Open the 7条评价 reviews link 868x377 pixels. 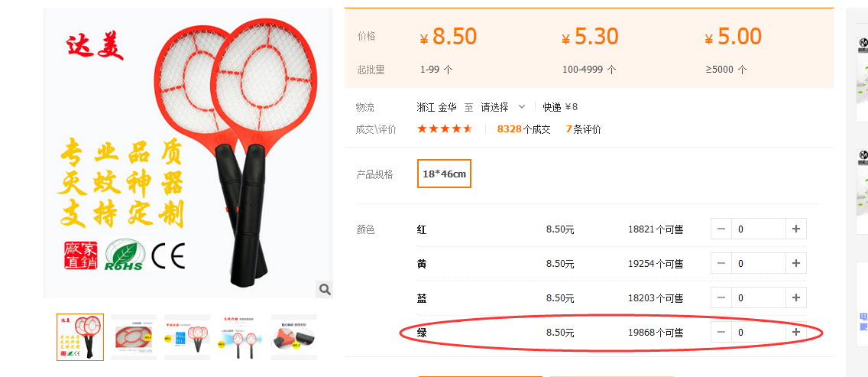[584, 129]
